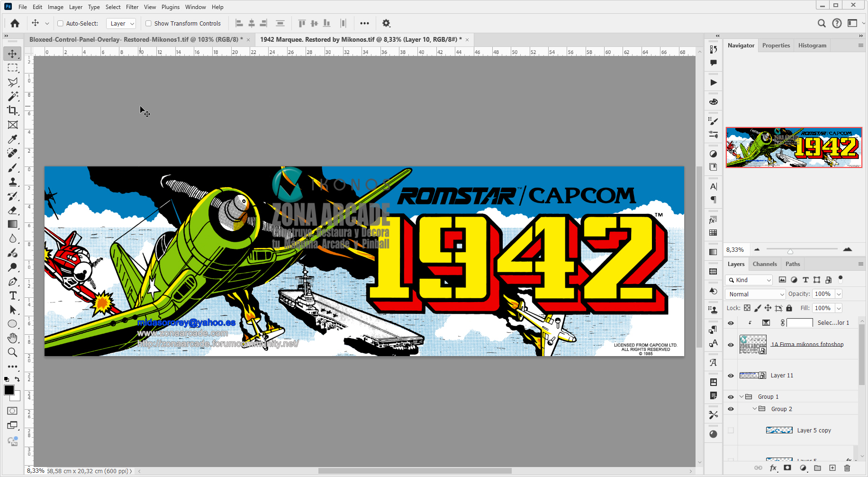Screen dimensions: 868x477
Task: Activate the Eraser tool
Action: (13, 210)
